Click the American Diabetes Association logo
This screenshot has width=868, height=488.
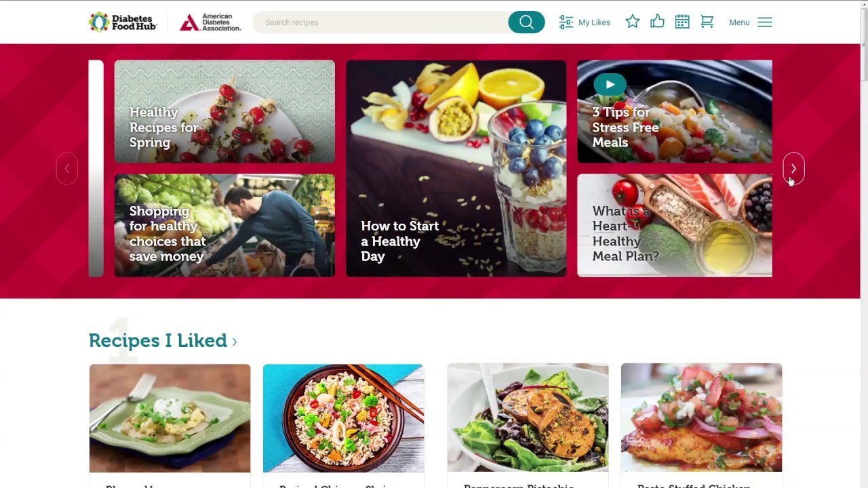tap(210, 22)
